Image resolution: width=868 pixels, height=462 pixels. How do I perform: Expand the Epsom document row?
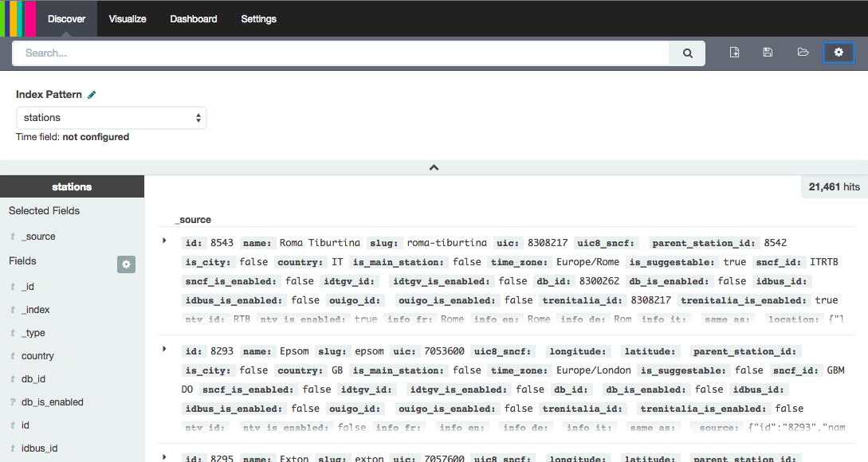pos(164,349)
